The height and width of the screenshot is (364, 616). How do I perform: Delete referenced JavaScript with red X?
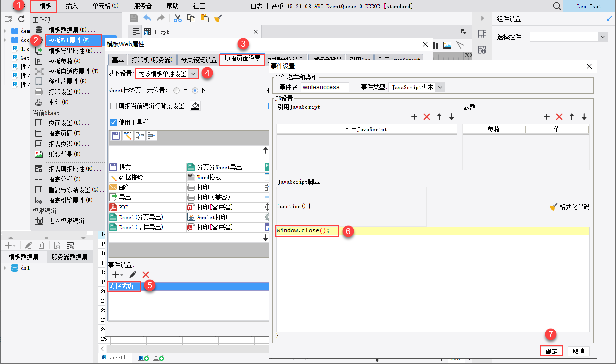427,117
